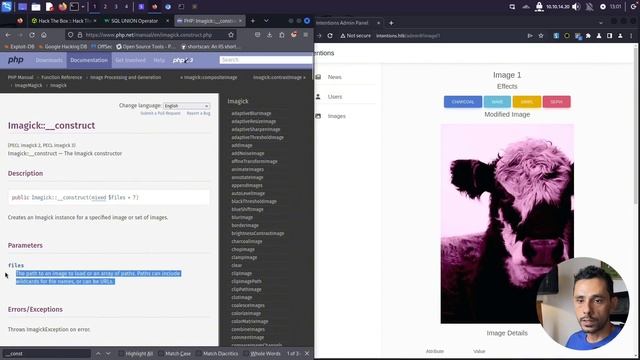Click the mixed type link in the signature
Screen dimensions: 640x360
98,198
